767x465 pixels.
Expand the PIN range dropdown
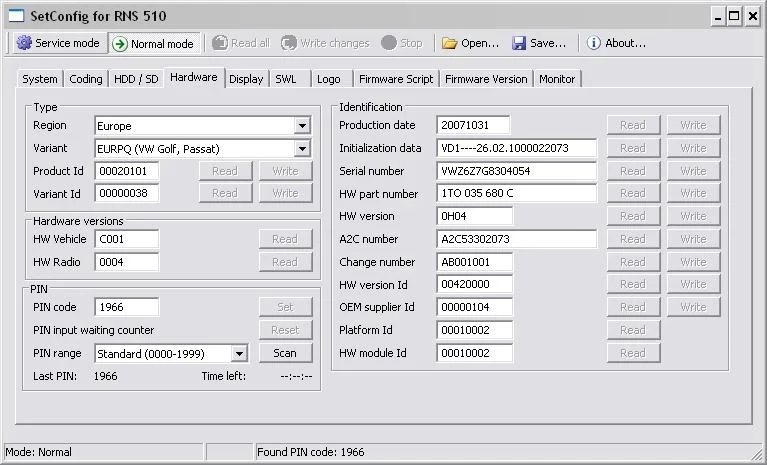pos(239,353)
